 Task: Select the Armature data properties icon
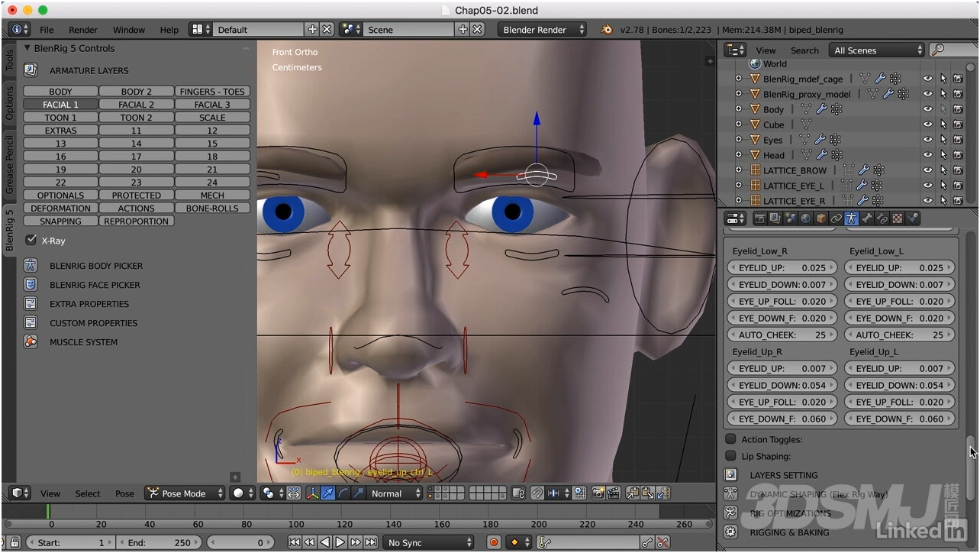[x=851, y=218]
